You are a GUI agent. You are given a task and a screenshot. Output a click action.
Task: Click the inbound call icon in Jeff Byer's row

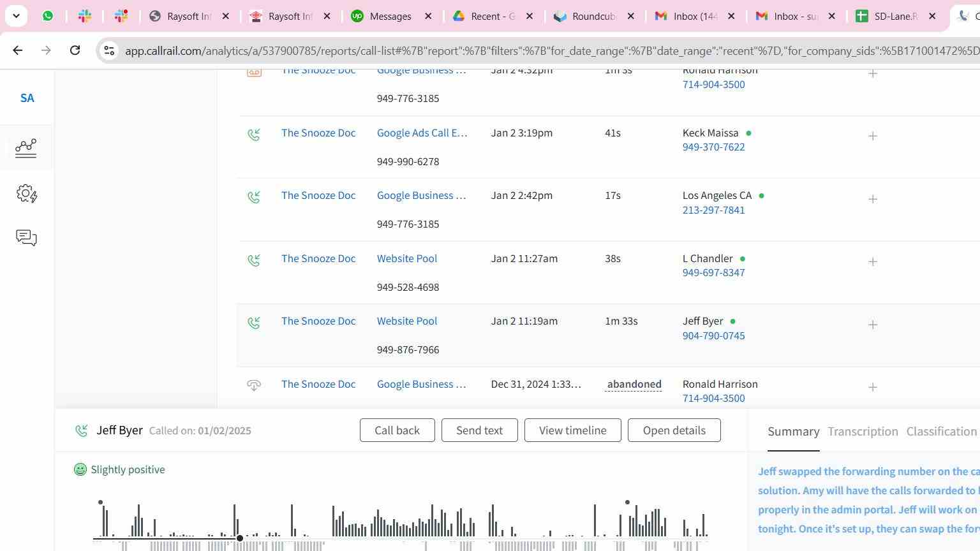(254, 323)
